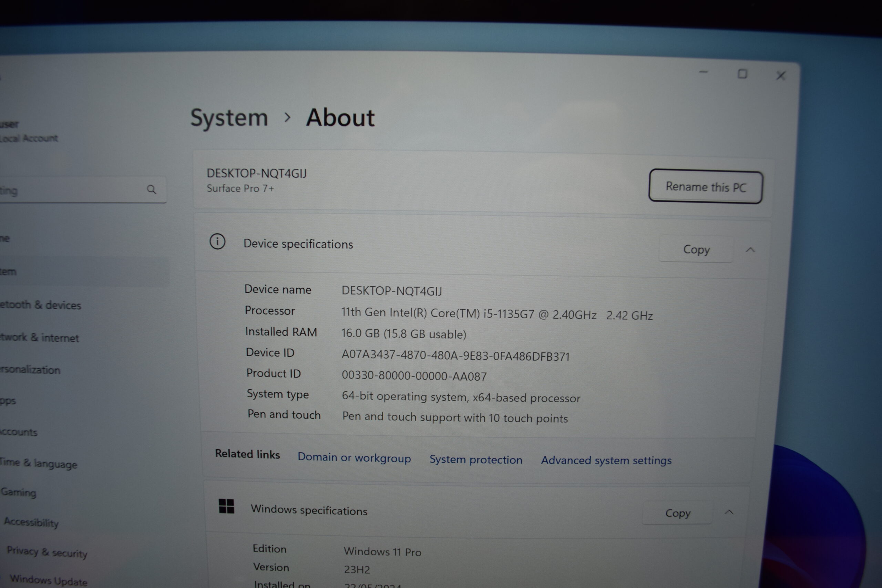Open System protection link
The width and height of the screenshot is (882, 588).
click(x=476, y=460)
